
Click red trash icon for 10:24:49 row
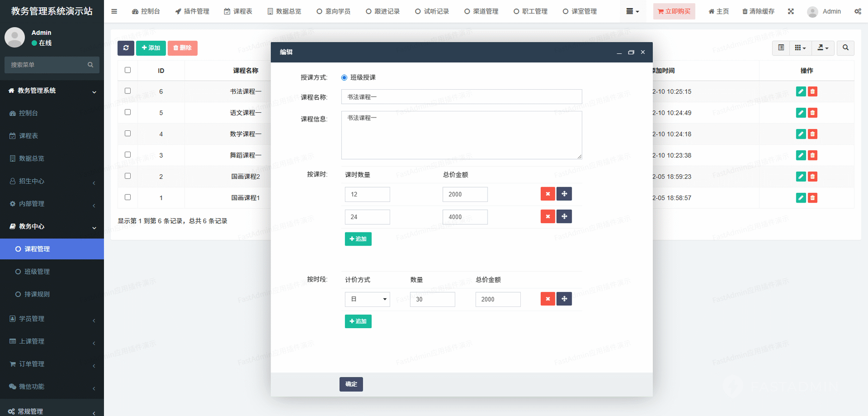(x=813, y=113)
